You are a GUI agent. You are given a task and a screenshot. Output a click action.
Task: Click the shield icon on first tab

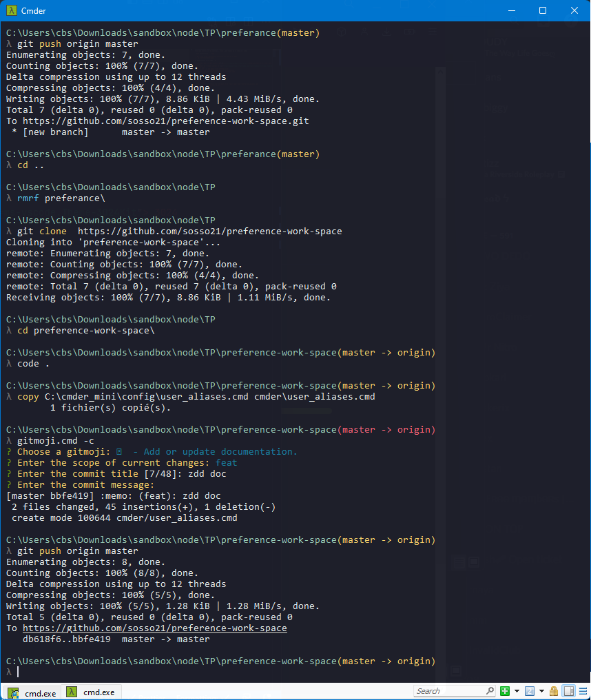pyautogui.click(x=14, y=692)
